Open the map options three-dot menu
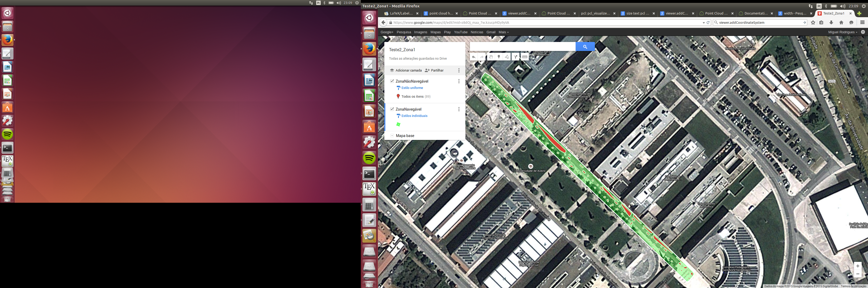Image resolution: width=868 pixels, height=288 pixels. tap(459, 70)
